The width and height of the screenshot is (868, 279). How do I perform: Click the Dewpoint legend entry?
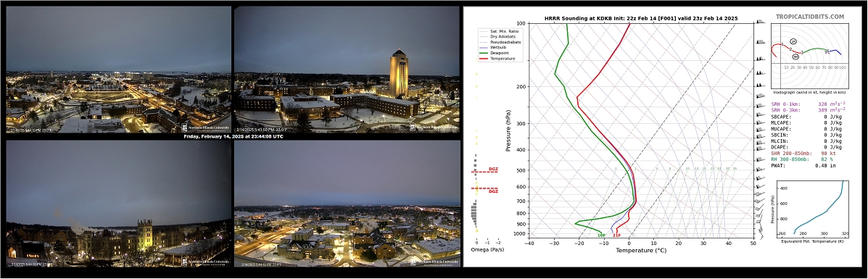click(x=500, y=53)
